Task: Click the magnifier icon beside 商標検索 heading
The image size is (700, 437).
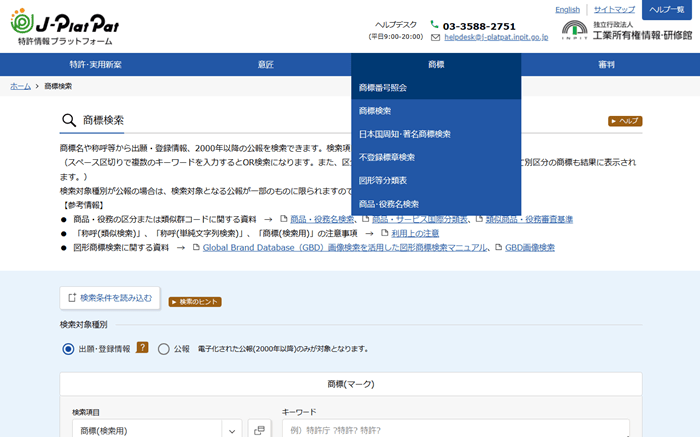Action: [x=69, y=120]
